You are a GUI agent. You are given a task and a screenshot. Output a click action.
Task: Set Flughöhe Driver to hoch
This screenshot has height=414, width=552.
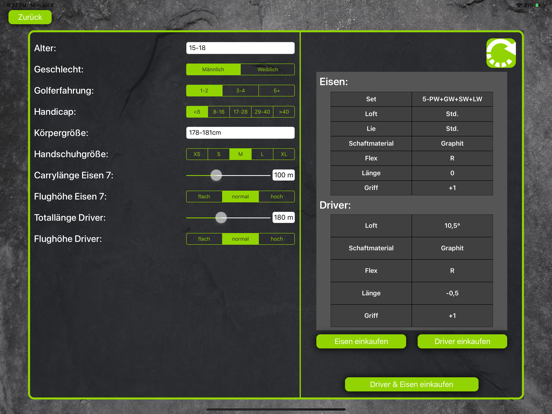[x=277, y=239]
